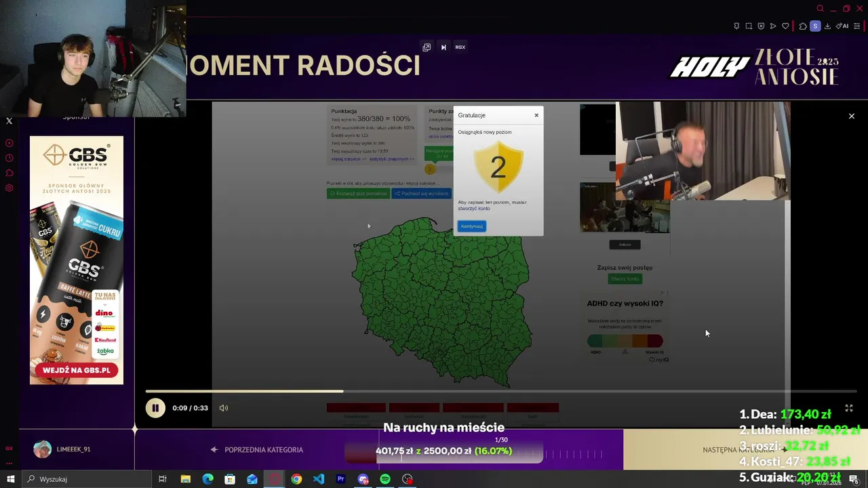Activate the snapshot capture icon

pyautogui.click(x=749, y=26)
